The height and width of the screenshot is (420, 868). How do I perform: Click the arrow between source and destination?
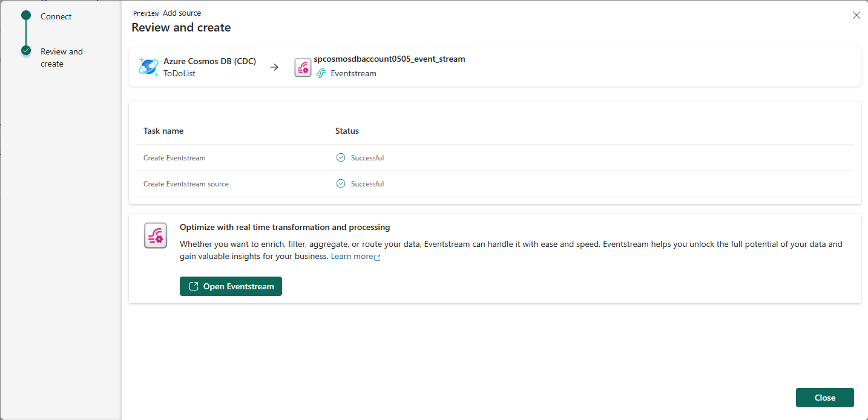(x=274, y=67)
